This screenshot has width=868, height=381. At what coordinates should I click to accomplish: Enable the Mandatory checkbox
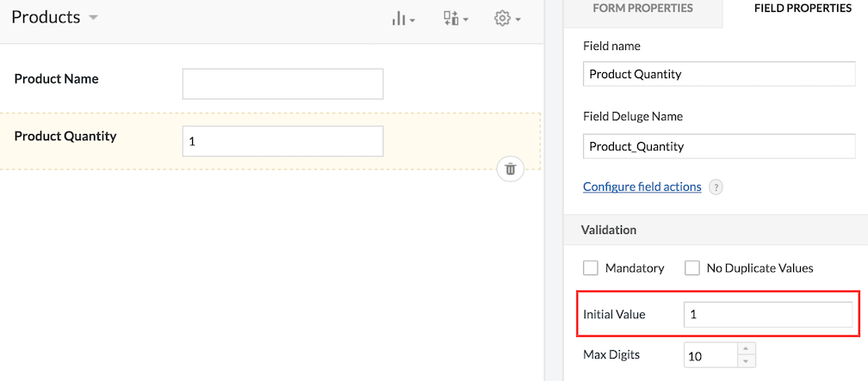click(591, 268)
